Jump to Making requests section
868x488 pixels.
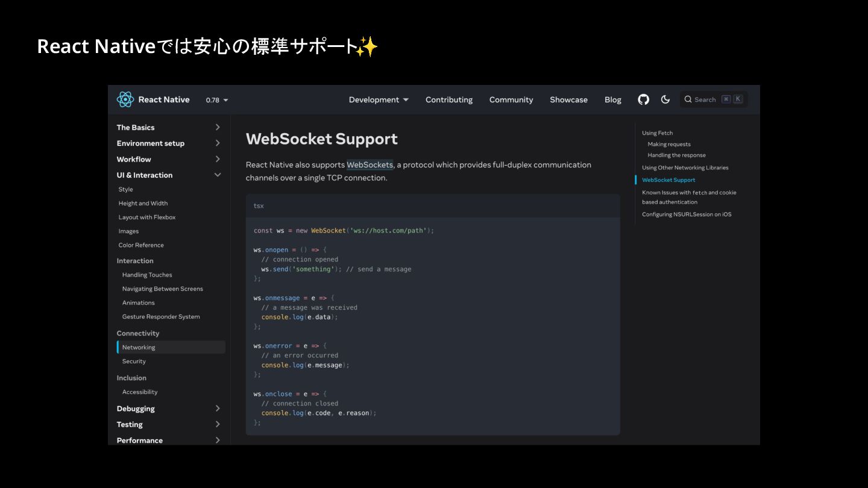click(669, 144)
